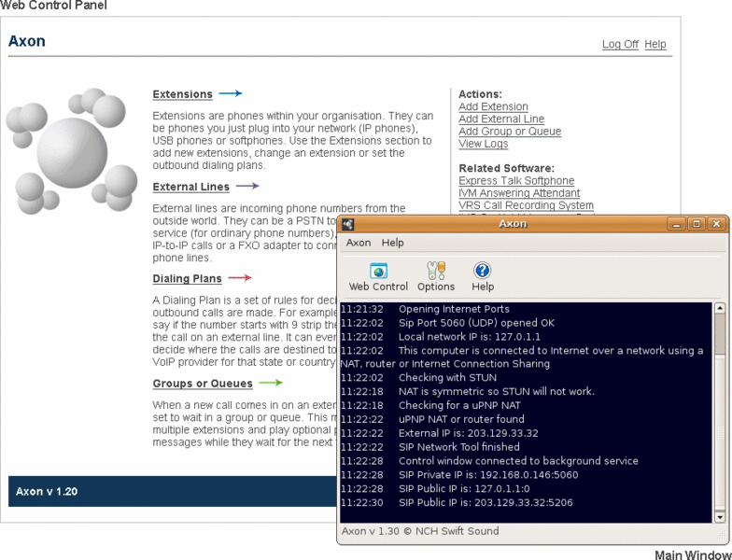
Task: Click the Add External Line link
Action: 501,119
